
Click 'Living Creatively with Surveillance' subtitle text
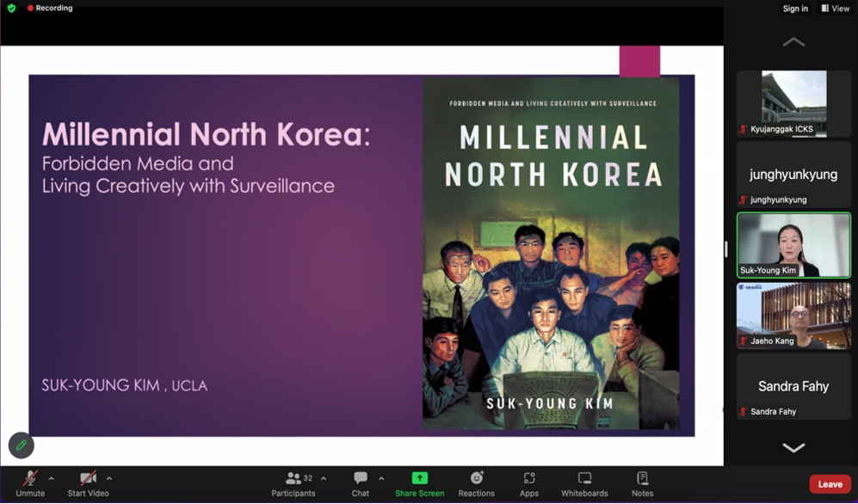tap(188, 186)
